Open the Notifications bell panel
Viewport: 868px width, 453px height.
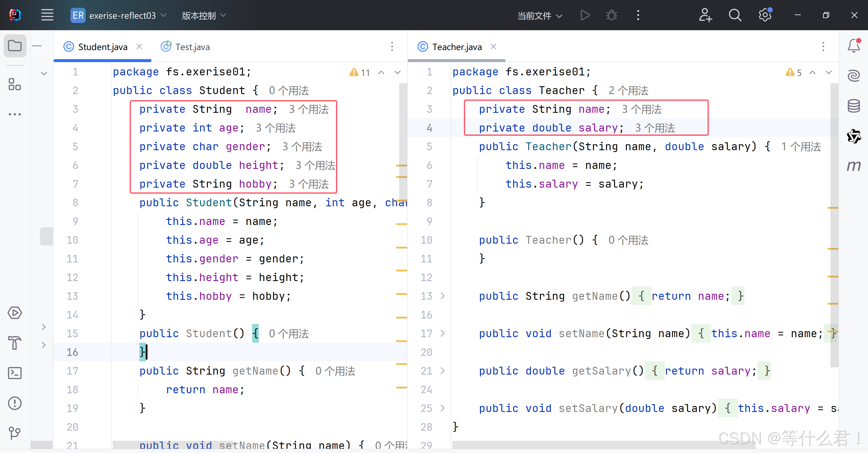tap(854, 46)
